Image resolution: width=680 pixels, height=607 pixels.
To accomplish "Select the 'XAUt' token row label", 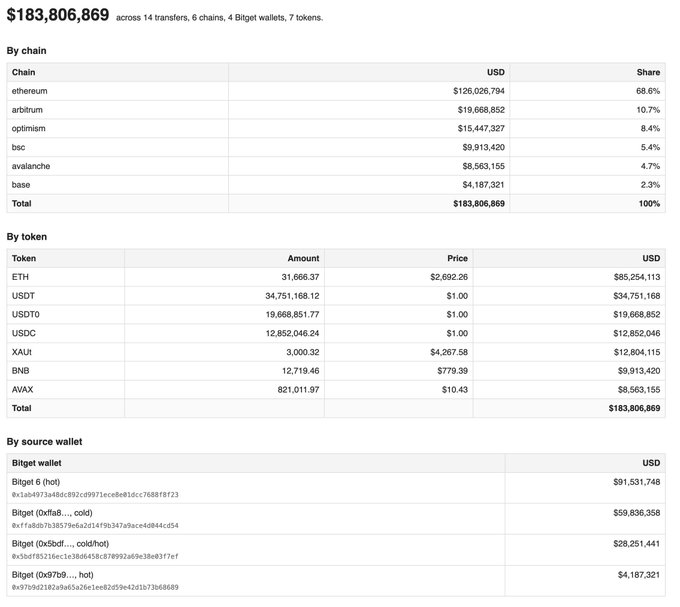I will (22, 352).
